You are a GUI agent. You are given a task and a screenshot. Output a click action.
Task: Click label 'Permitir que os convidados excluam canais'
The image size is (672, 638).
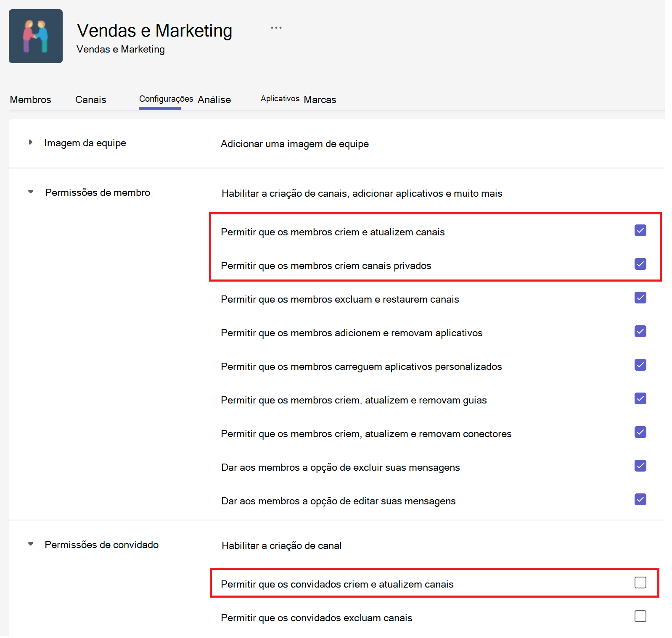coord(317,618)
